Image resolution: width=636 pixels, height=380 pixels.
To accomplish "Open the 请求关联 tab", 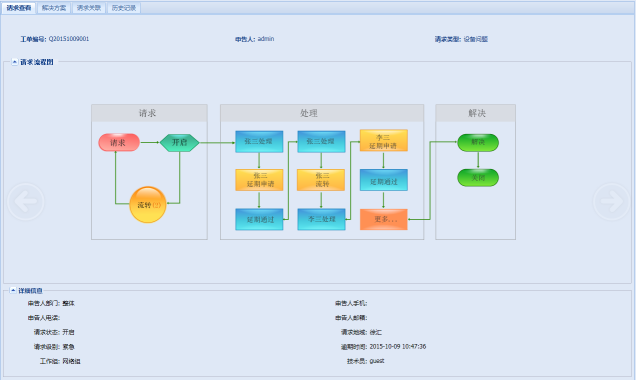I will [x=89, y=8].
